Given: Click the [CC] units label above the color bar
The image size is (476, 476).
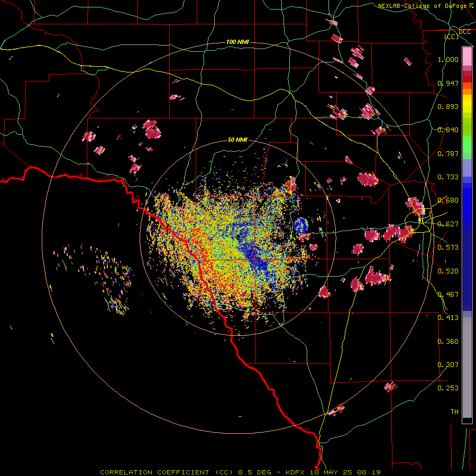Looking at the screenshot, I should [452, 36].
